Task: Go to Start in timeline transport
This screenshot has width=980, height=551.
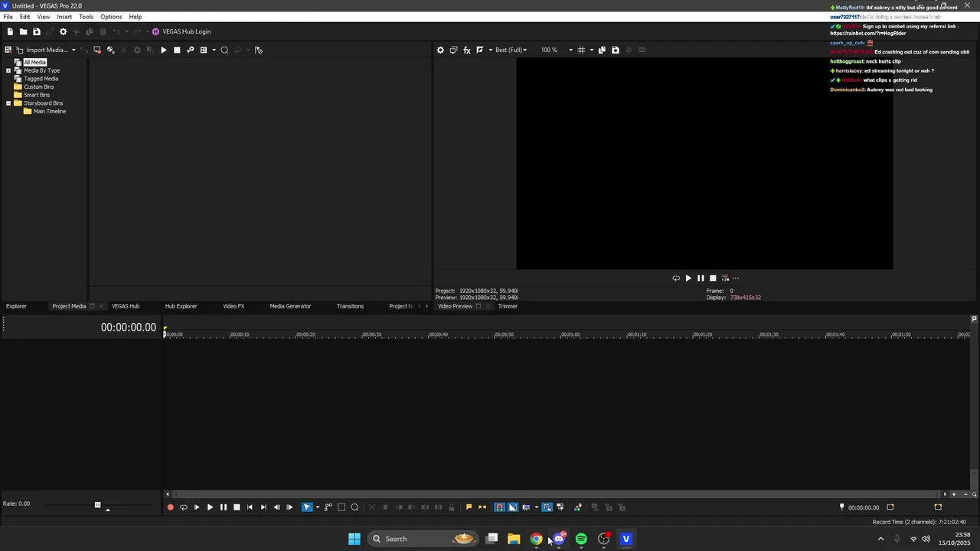Action: coord(250,507)
